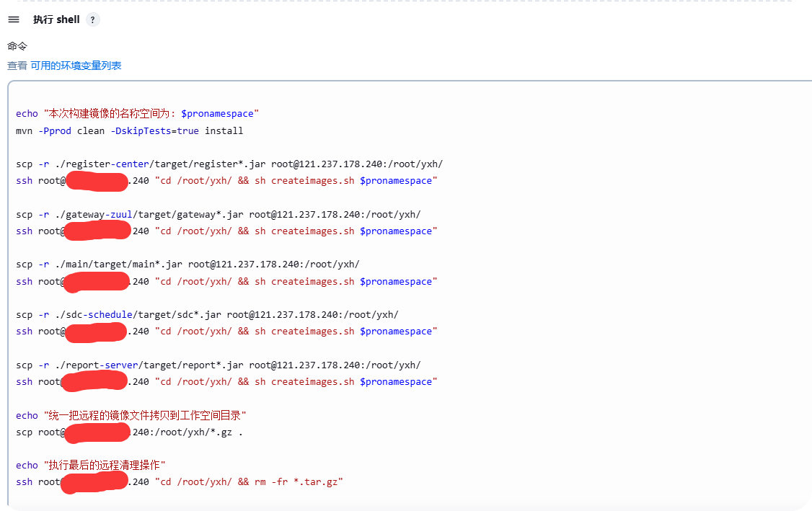
Task: Click the scp gateway-zuul jar line
Action: coord(218,214)
